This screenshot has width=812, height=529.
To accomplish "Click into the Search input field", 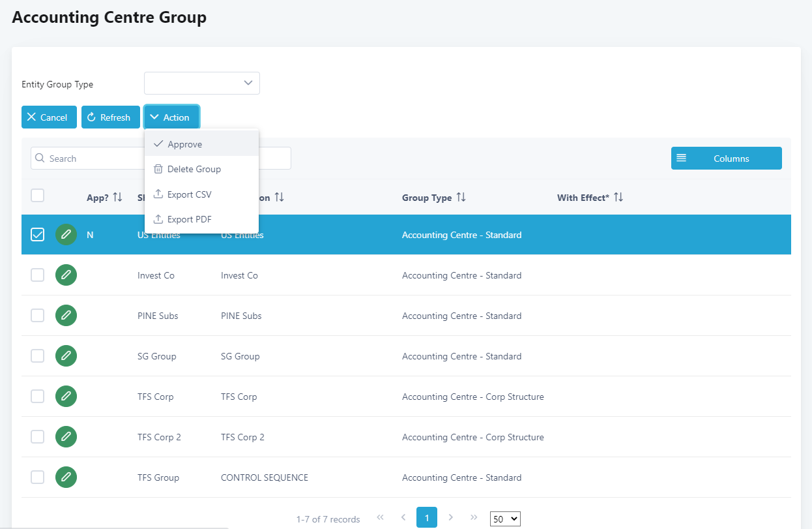I will tap(91, 159).
